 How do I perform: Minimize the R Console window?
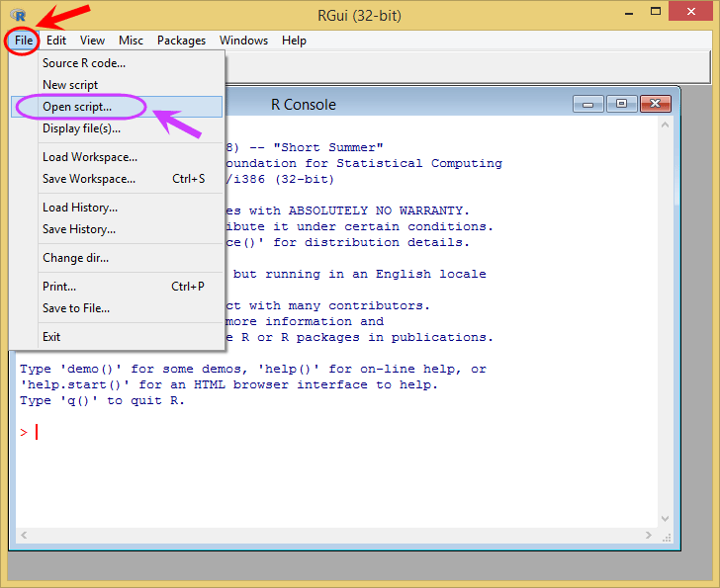coord(587,104)
